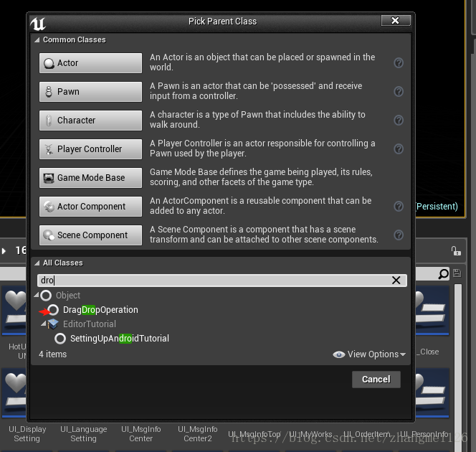The image size is (476, 452).
Task: Cancel picking a parent class
Action: click(376, 380)
